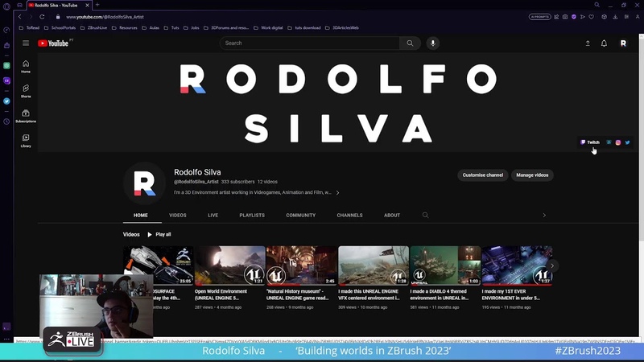This screenshot has height=362, width=644.
Task: Open ChatGPT in Opera sidebar
Action: tap(6, 66)
